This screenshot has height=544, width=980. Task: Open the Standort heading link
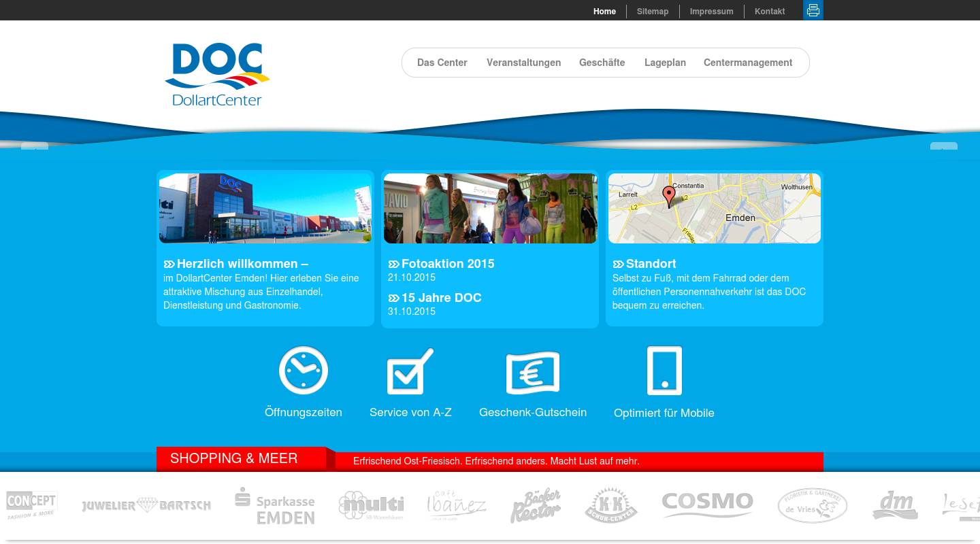tap(651, 264)
